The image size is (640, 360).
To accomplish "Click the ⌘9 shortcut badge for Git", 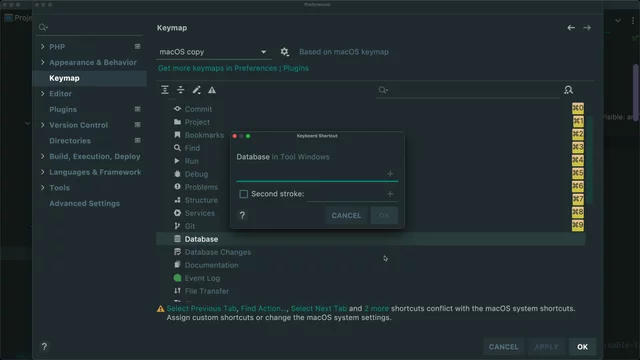I will click(x=578, y=225).
